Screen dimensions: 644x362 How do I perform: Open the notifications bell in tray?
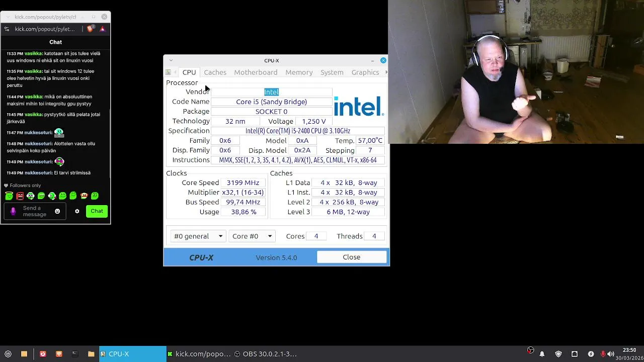(542, 354)
